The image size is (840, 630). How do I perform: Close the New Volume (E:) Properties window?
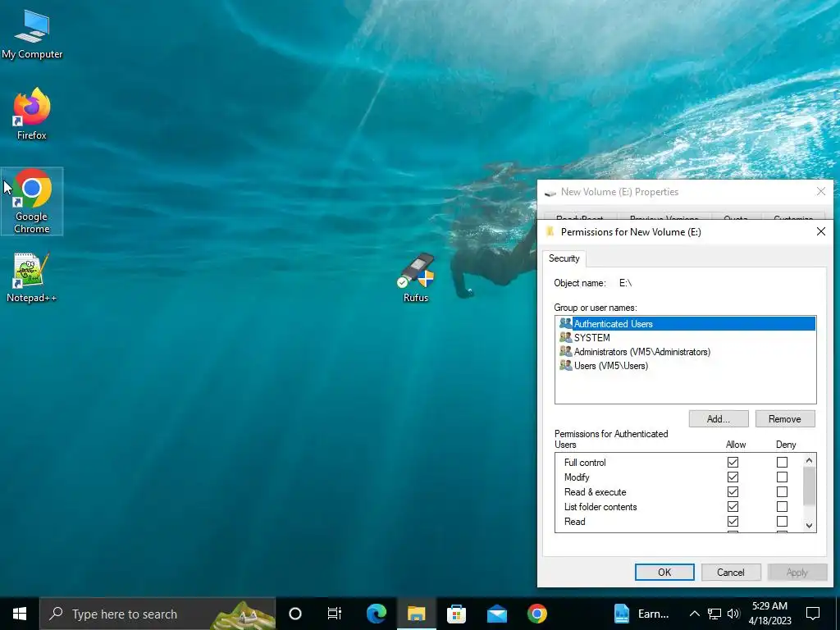[x=820, y=191]
